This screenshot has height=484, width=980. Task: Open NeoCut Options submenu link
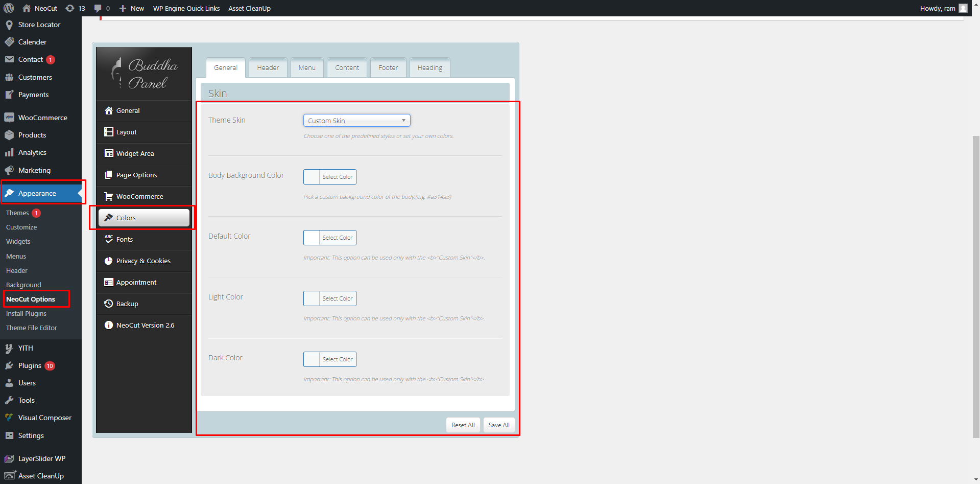[x=31, y=299]
